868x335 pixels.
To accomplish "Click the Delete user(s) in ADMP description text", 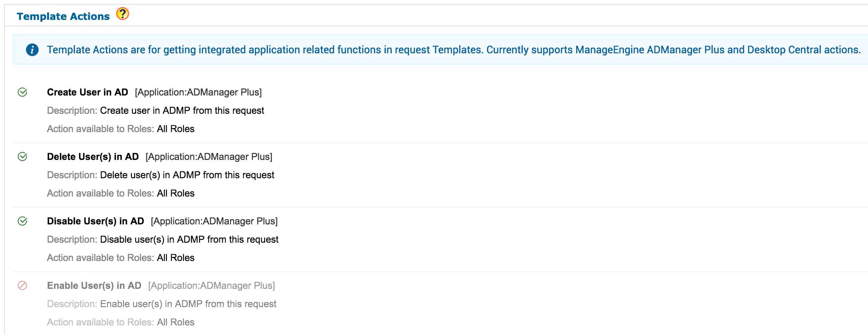I will tap(187, 175).
